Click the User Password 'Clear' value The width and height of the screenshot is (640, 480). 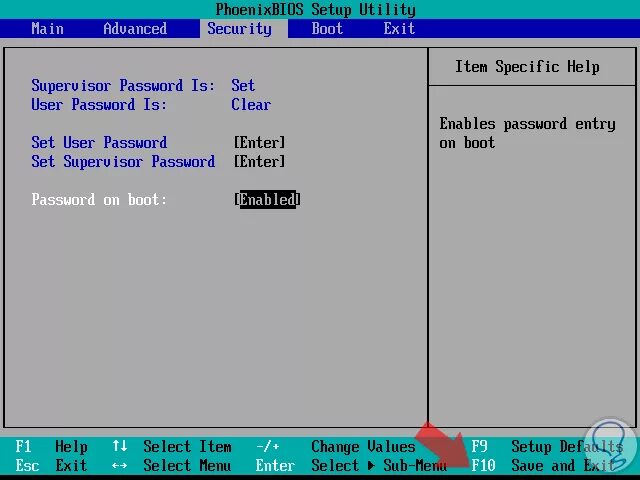pos(251,104)
